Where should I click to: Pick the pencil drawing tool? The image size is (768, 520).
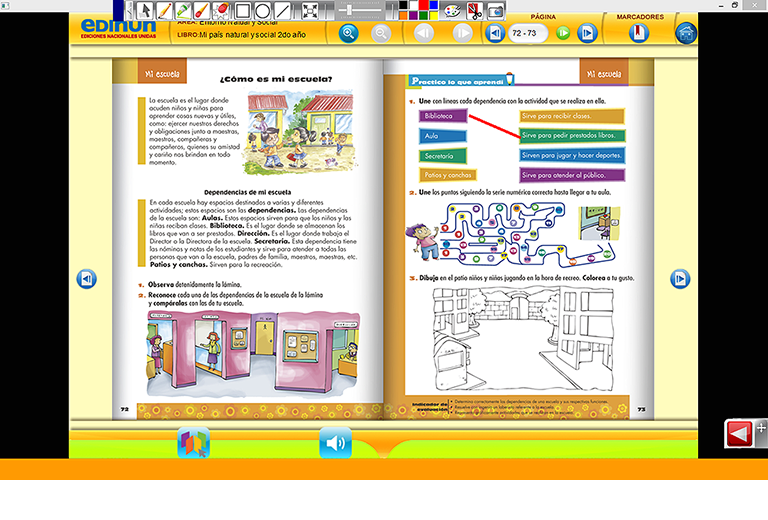pos(164,10)
